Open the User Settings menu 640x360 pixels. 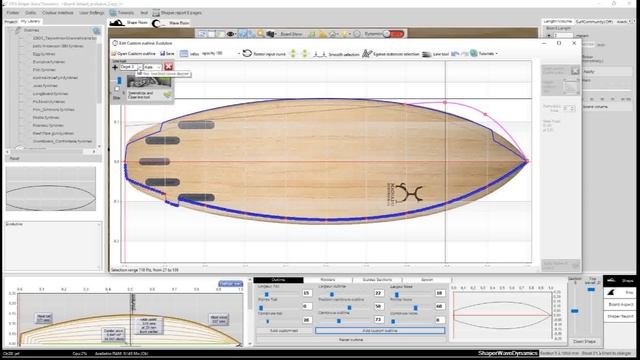92,13
